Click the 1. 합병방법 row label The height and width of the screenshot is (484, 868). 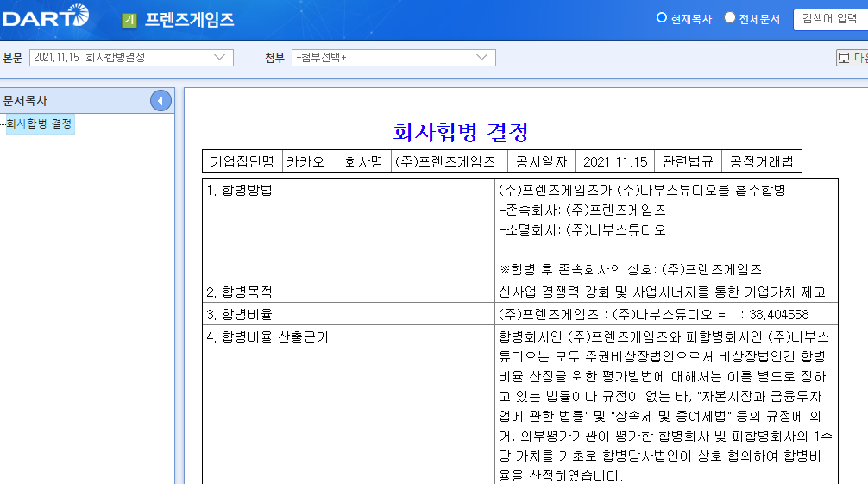tap(239, 191)
